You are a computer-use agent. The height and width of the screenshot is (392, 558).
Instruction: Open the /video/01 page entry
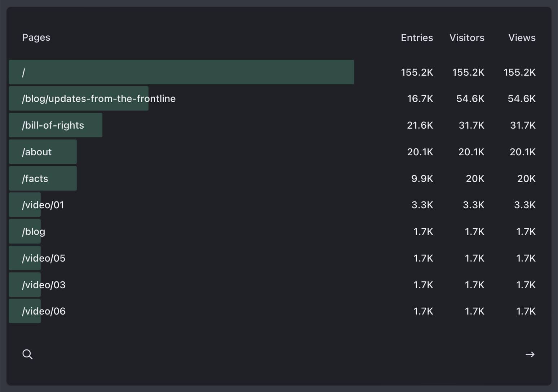click(x=43, y=205)
